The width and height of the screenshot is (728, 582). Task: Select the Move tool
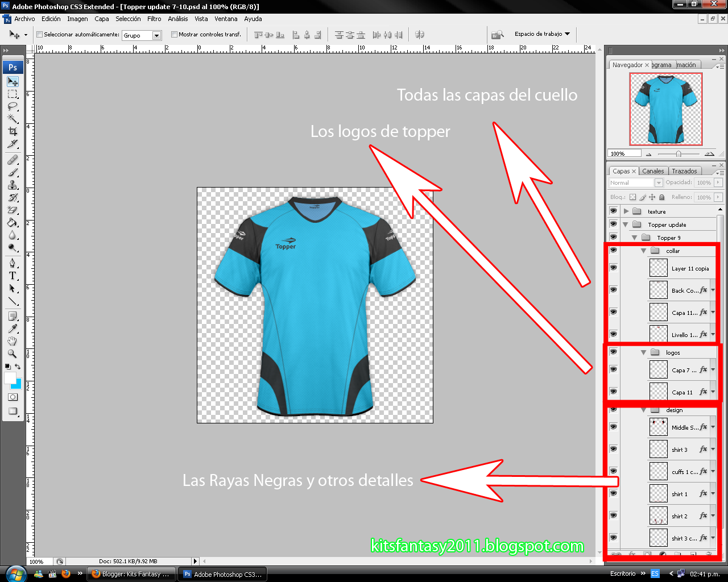tap(13, 81)
